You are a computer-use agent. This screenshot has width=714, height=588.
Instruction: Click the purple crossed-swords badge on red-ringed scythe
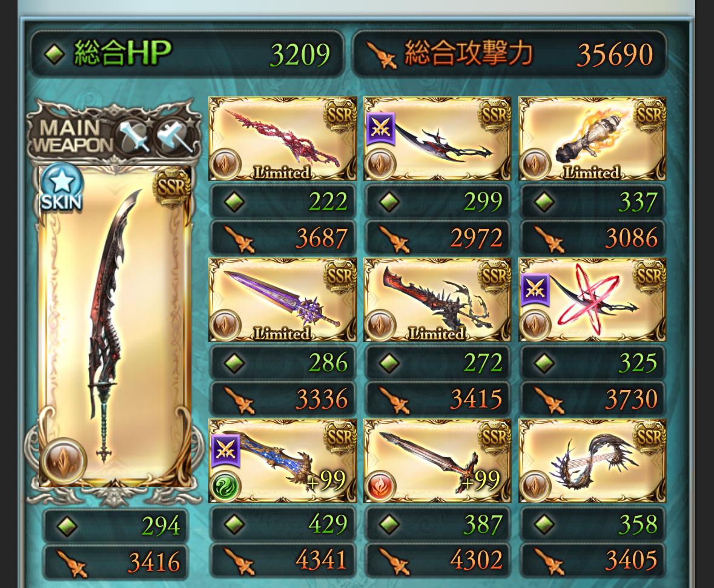coord(535,289)
